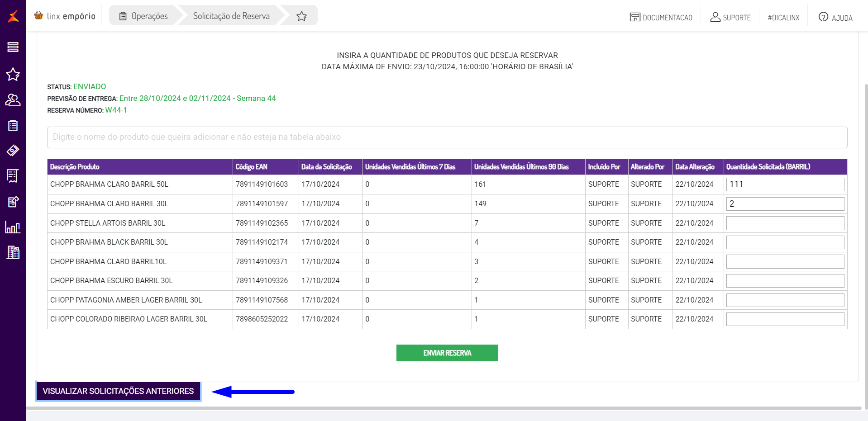Click VISUALIZAR SOLICITAÇÕES ANTERIORES button
868x421 pixels.
[x=118, y=391]
